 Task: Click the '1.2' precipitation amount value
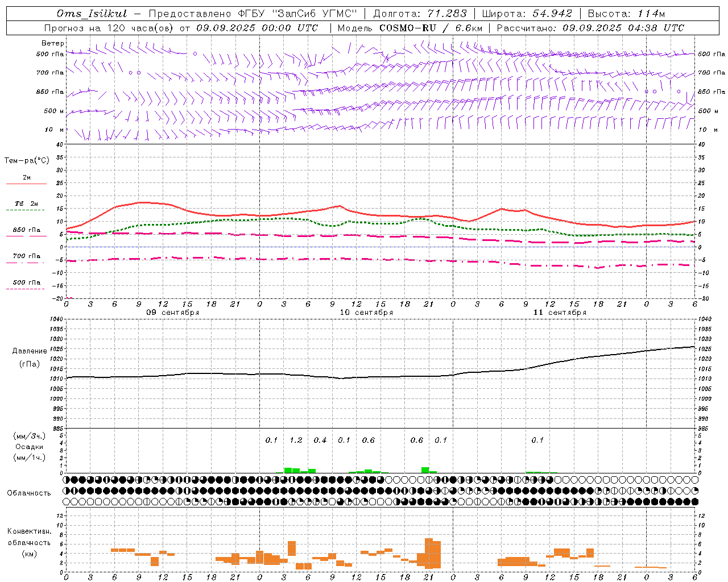click(x=296, y=440)
